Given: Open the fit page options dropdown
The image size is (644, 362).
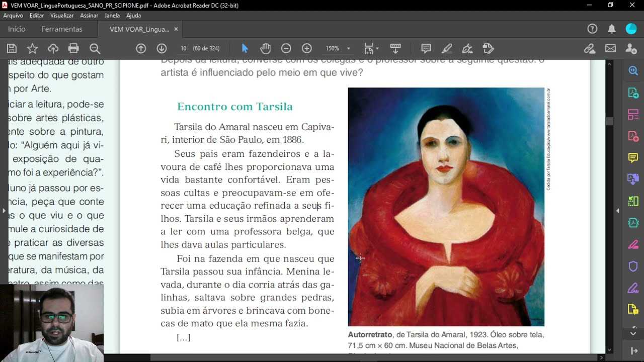Looking at the screenshot, I should point(371,48).
